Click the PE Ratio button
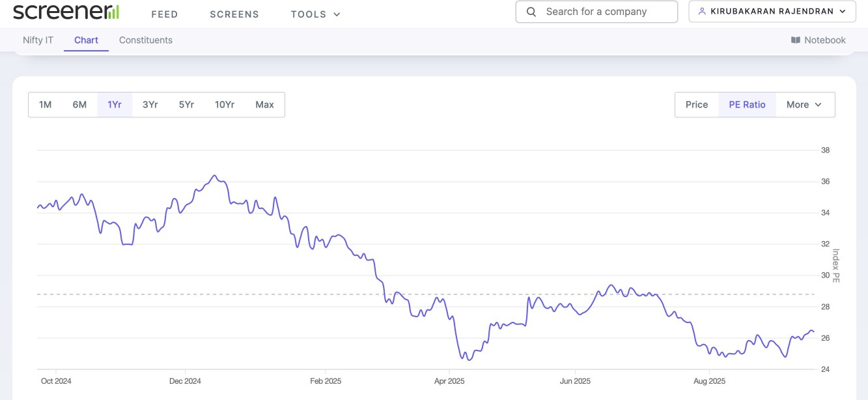Viewport: 868px width, 400px height. (747, 105)
